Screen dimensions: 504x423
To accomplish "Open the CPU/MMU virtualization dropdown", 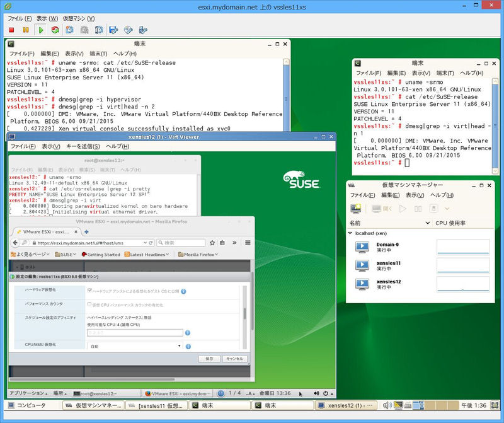I will pyautogui.click(x=135, y=346).
